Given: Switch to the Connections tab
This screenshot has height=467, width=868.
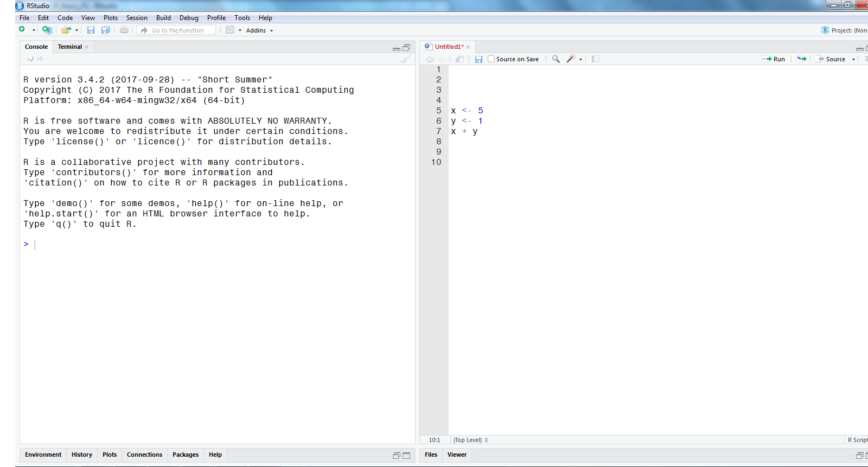Looking at the screenshot, I should [x=144, y=455].
